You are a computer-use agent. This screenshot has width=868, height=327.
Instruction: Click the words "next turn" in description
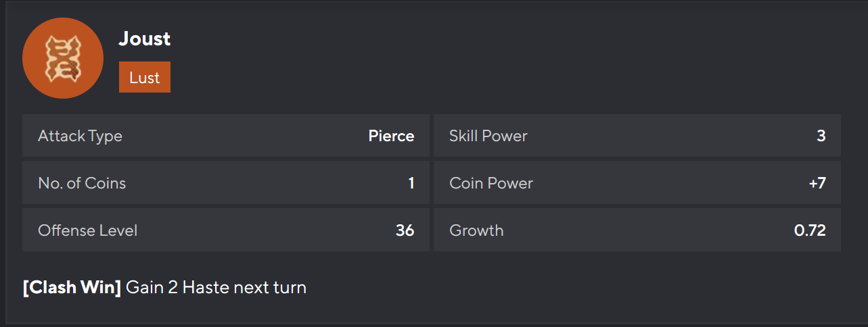270,287
